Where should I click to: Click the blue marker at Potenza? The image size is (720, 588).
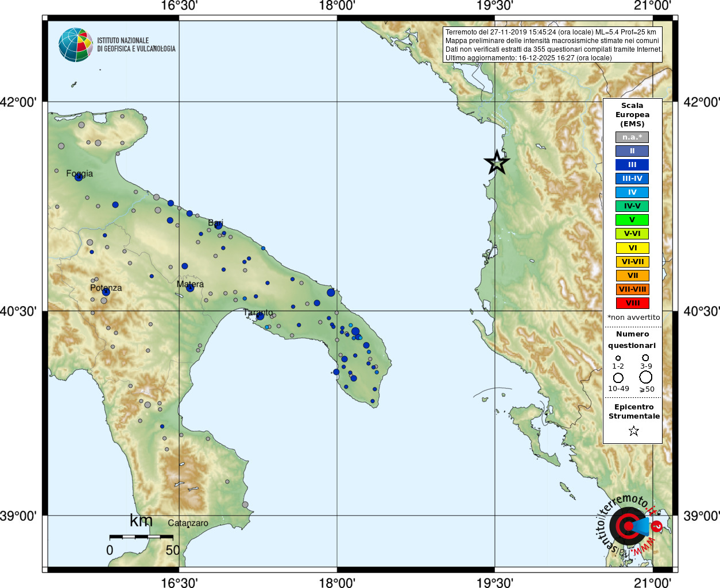pyautogui.click(x=106, y=292)
